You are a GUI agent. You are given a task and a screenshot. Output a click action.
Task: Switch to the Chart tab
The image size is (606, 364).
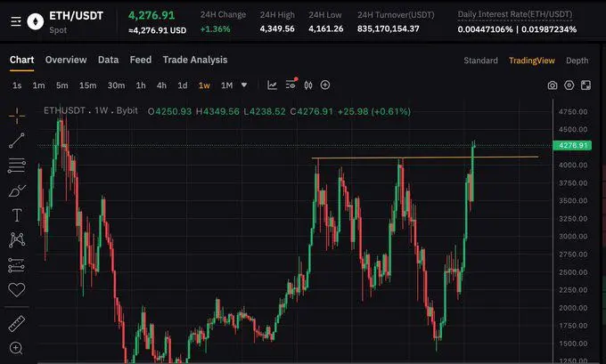[21, 60]
